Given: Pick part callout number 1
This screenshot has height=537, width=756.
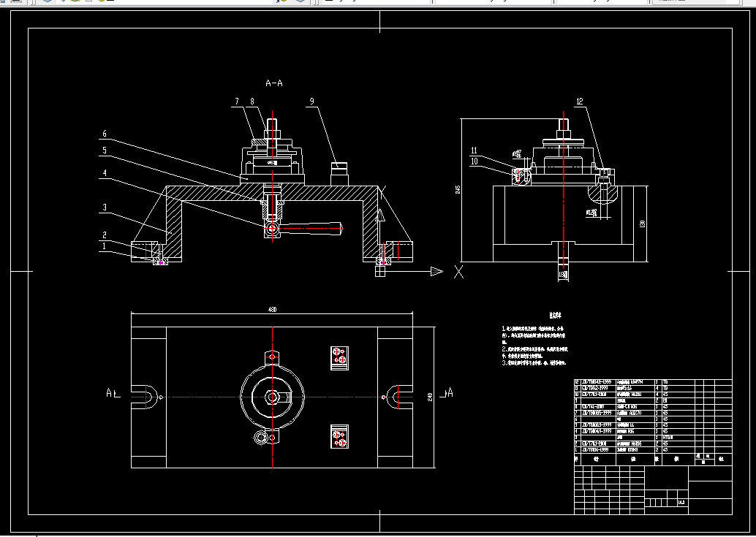Looking at the screenshot, I should click(104, 246).
